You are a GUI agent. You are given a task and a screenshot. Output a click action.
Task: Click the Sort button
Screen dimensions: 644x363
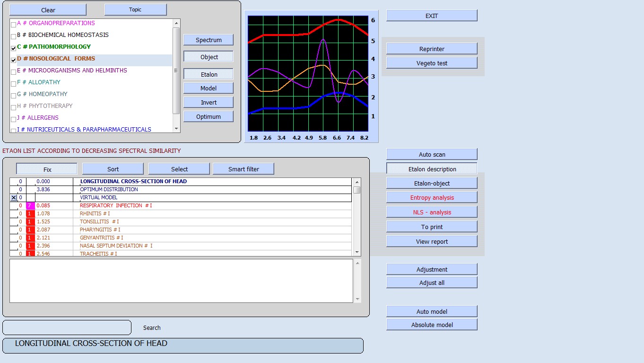click(113, 169)
